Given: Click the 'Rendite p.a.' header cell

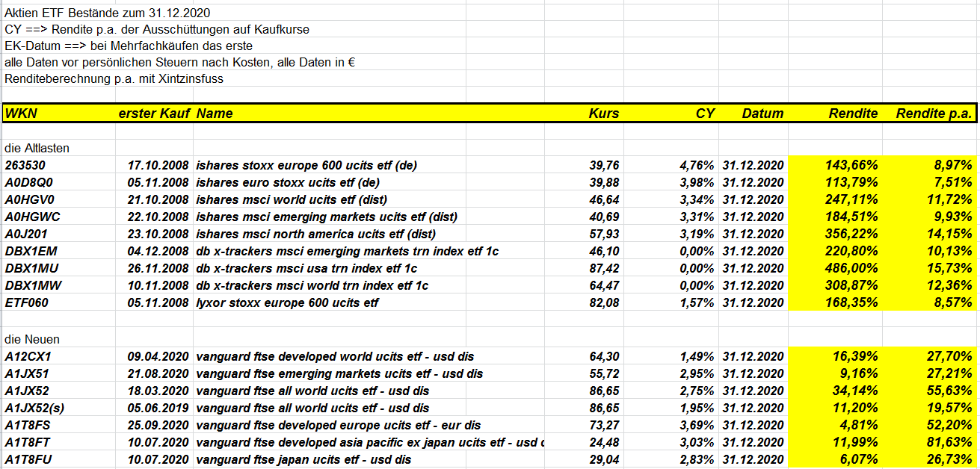Looking at the screenshot, I should (934, 114).
